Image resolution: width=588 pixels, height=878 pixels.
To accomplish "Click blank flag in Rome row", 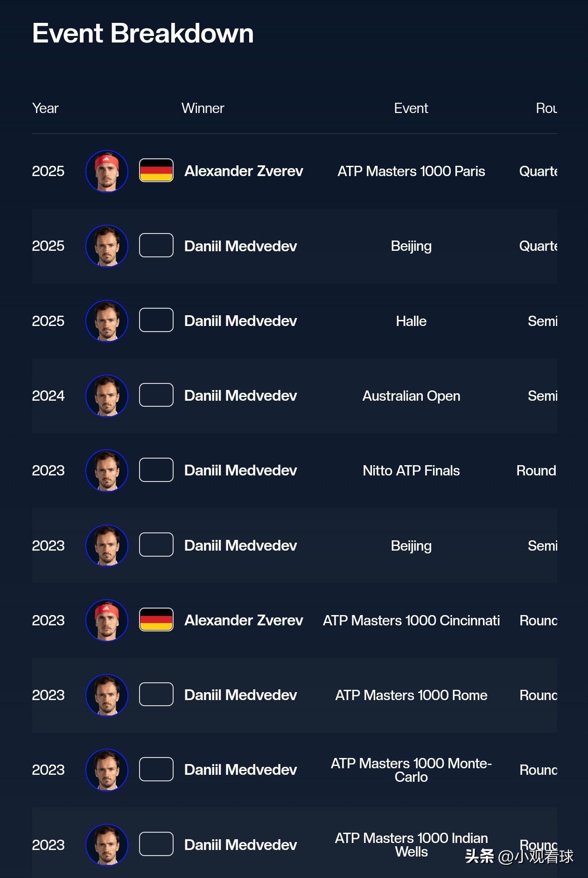I will [156, 694].
